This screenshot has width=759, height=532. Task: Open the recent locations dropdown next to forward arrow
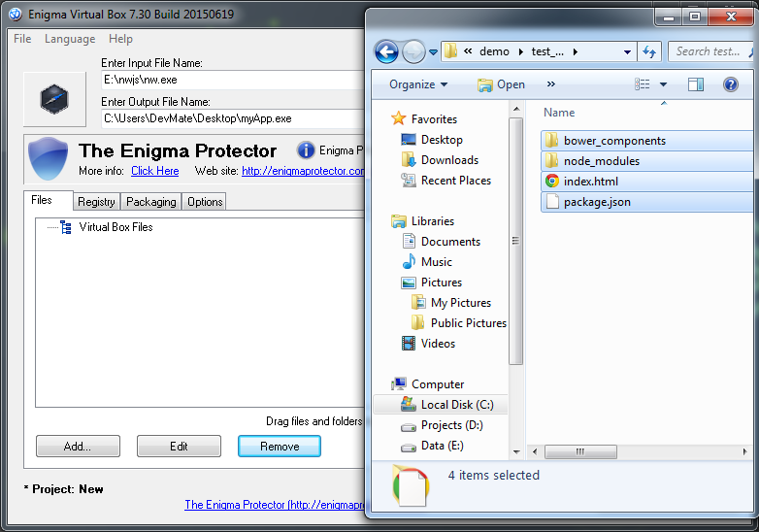[x=433, y=51]
